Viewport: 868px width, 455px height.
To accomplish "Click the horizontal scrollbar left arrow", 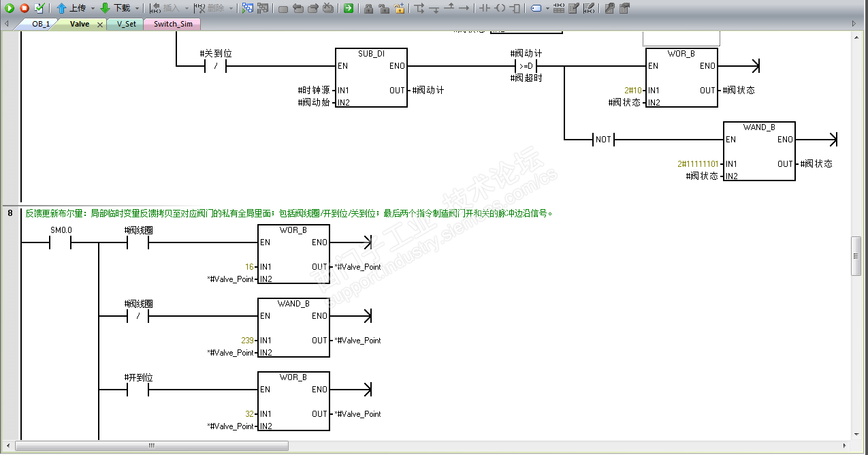I will (8, 446).
